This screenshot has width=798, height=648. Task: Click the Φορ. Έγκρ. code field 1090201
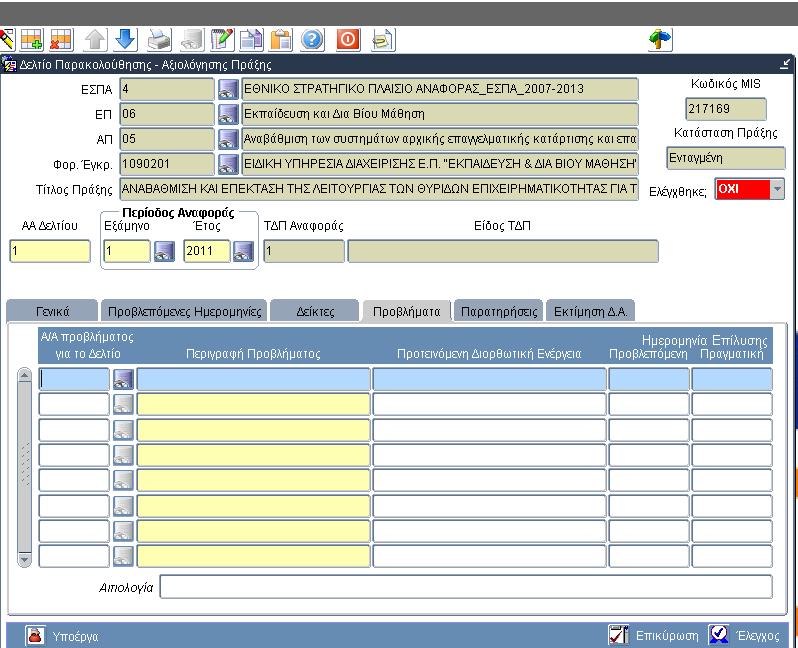point(167,164)
